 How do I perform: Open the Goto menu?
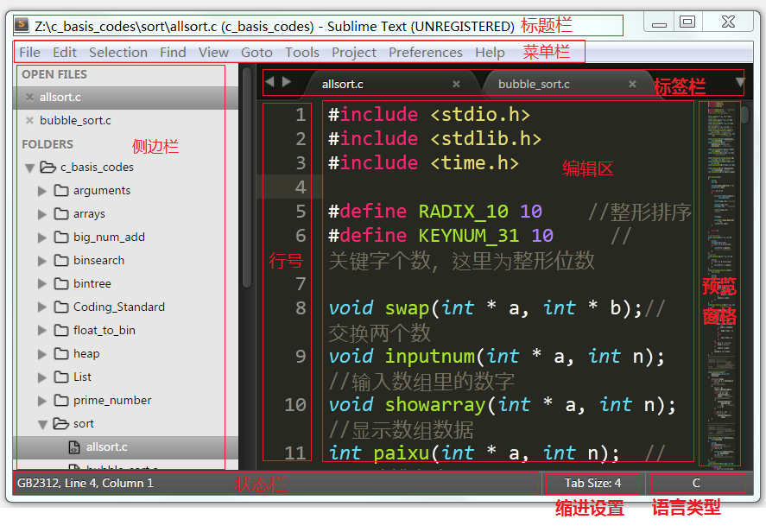tap(256, 53)
